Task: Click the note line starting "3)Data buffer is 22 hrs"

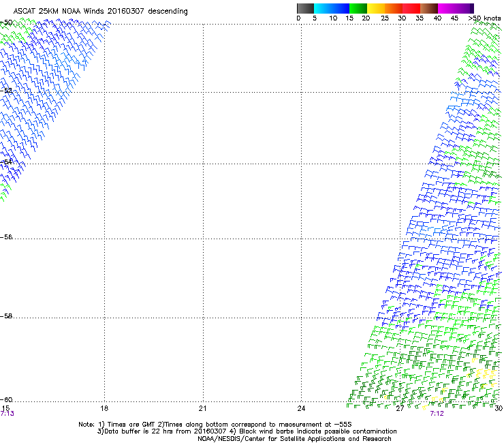Action: click(x=247, y=431)
